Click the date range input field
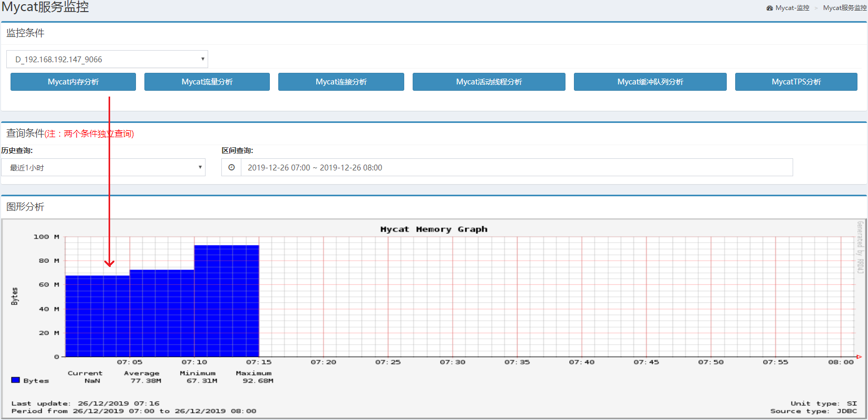This screenshot has height=420, width=868. pyautogui.click(x=516, y=167)
